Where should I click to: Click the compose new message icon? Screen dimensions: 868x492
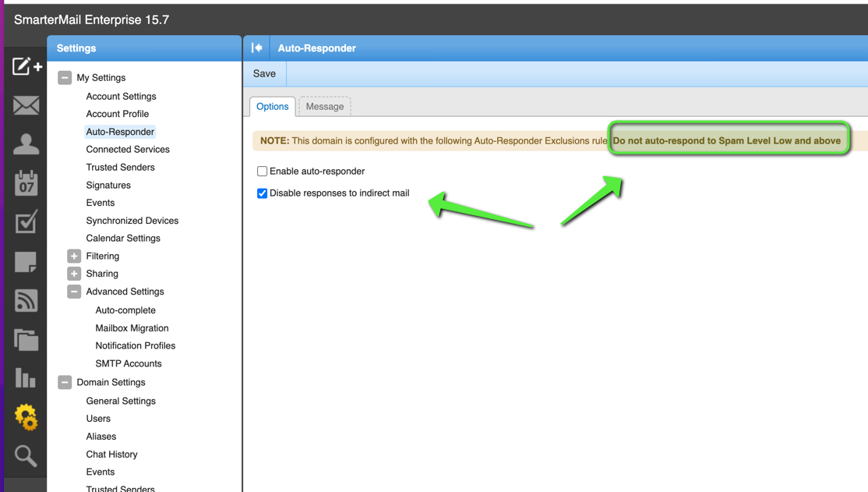[26, 66]
